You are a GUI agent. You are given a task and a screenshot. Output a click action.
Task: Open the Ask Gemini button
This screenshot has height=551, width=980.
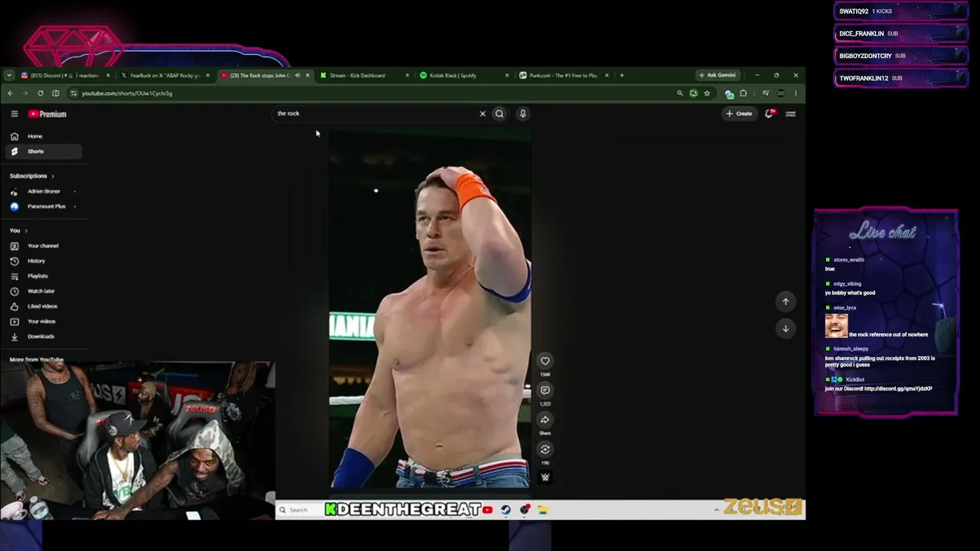(x=717, y=76)
